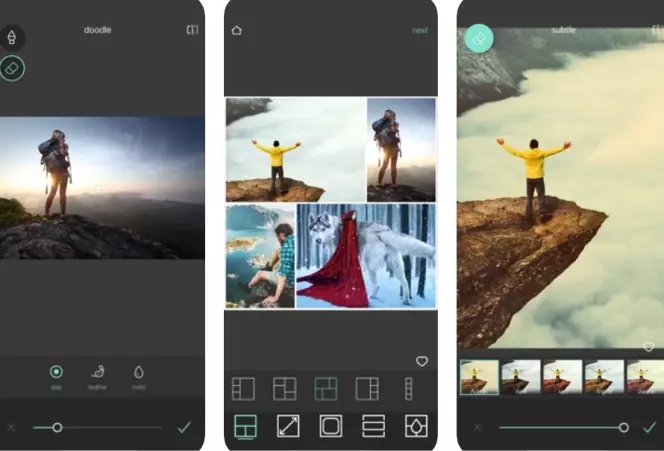Tap the backpacker sunset photo on doodle screen
Screen dimensions: 664x451
tap(102, 188)
